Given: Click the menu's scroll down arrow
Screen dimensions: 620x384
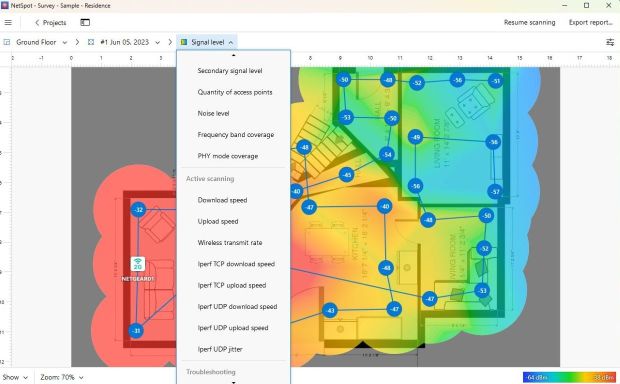Looking at the screenshot, I should point(233,382).
